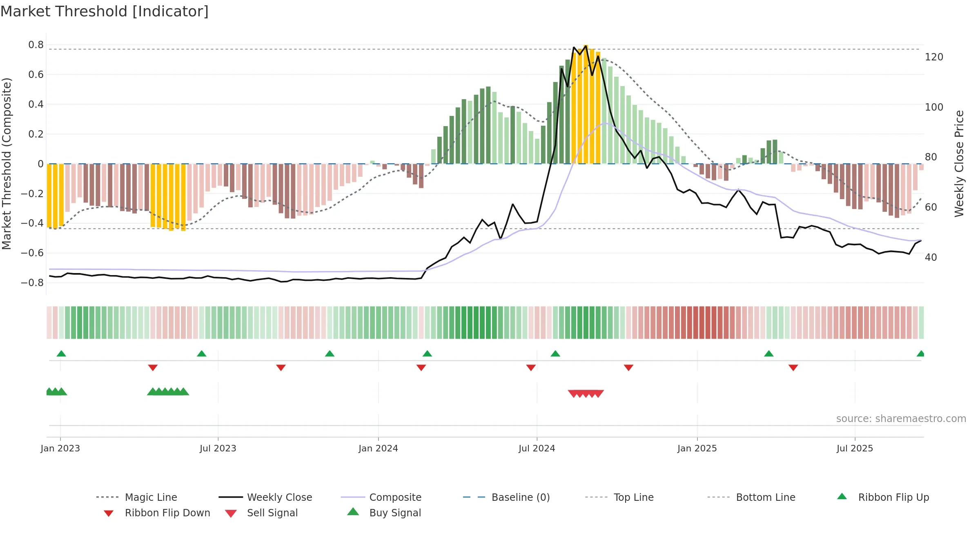
Task: Toggle the Ribbon Flip Down legend entry
Action: [x=157, y=513]
